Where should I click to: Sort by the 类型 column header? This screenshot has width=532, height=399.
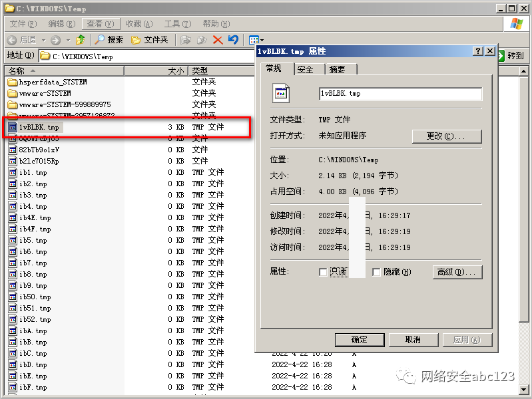pyautogui.click(x=221, y=71)
